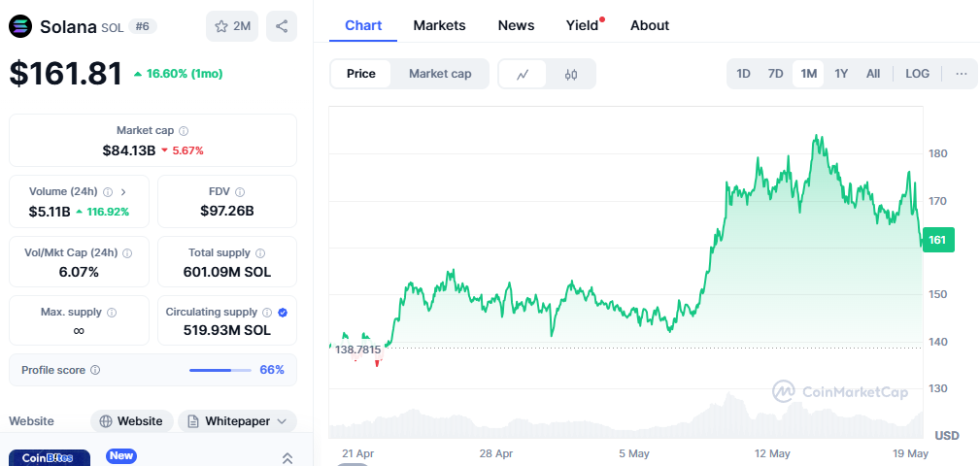Click the #6 rank badge
Viewport: 980px width, 466px height.
(143, 26)
